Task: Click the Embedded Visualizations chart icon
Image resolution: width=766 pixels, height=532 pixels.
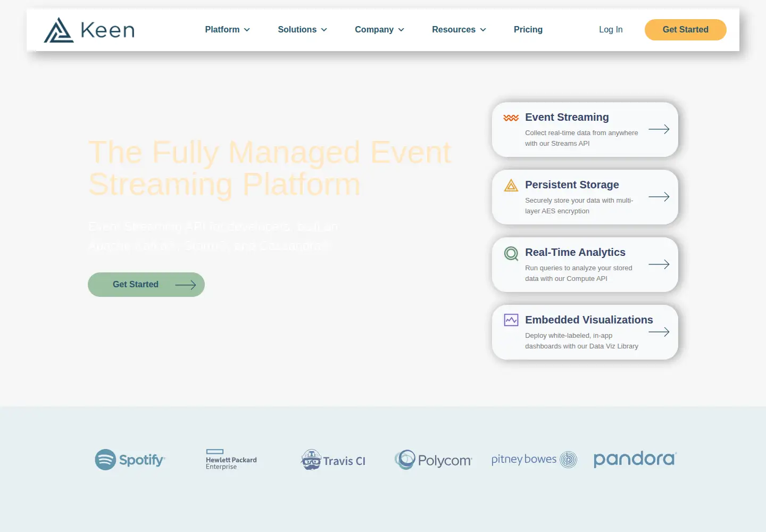Action: tap(511, 320)
